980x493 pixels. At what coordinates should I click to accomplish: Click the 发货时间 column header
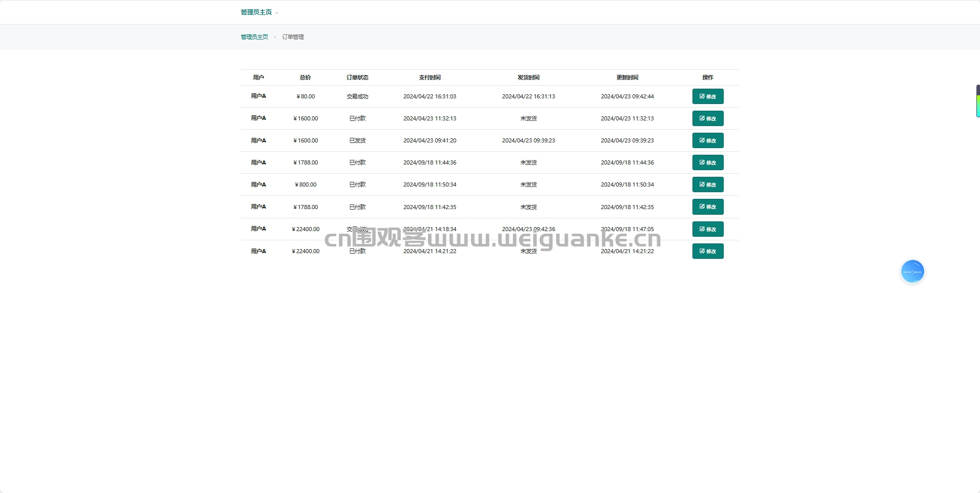pos(528,77)
